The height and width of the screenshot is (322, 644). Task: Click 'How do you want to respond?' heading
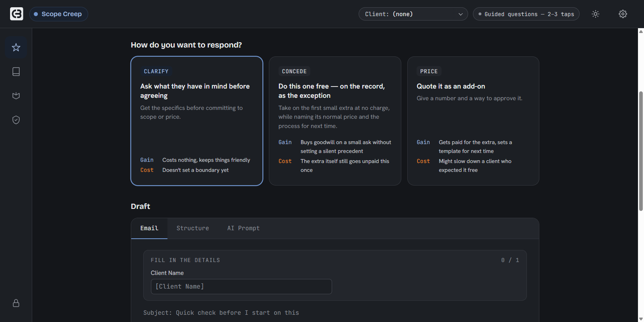tap(186, 45)
